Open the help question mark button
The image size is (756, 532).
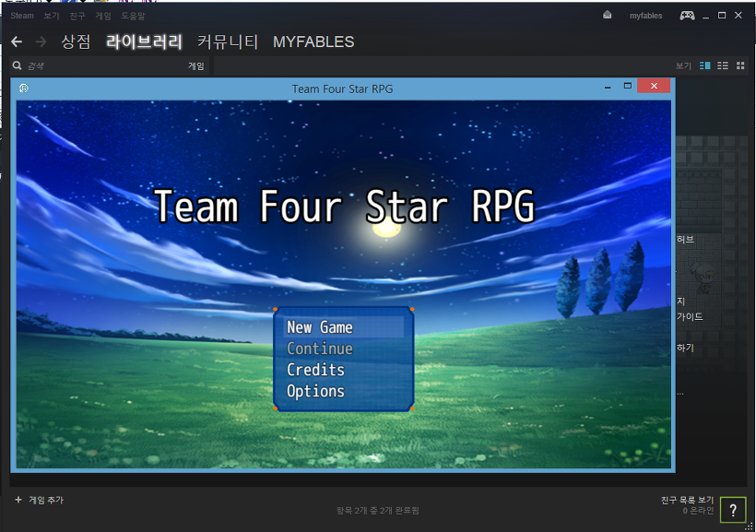(x=733, y=510)
